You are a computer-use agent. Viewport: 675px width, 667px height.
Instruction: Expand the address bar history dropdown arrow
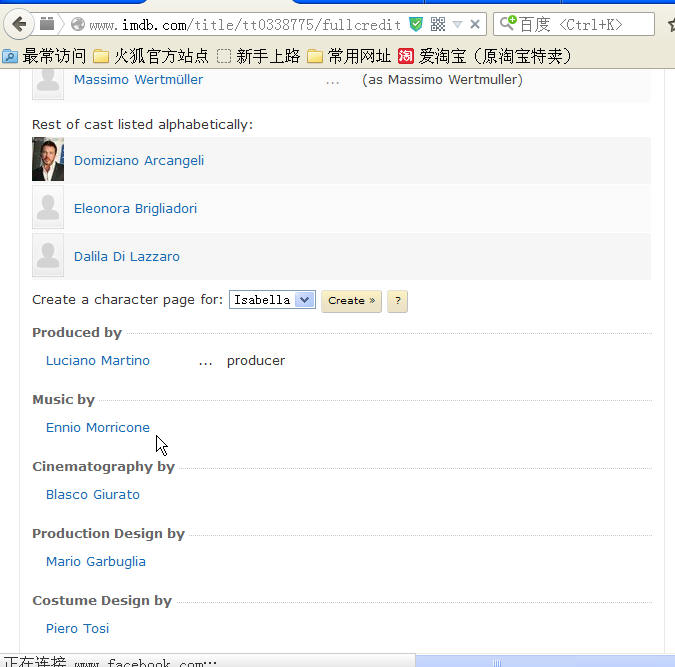(x=457, y=25)
